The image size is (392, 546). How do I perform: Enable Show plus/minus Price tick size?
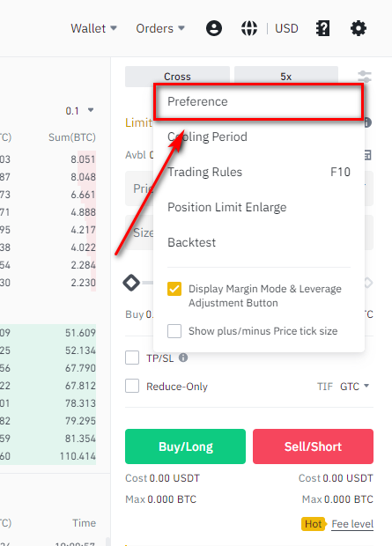click(x=174, y=331)
